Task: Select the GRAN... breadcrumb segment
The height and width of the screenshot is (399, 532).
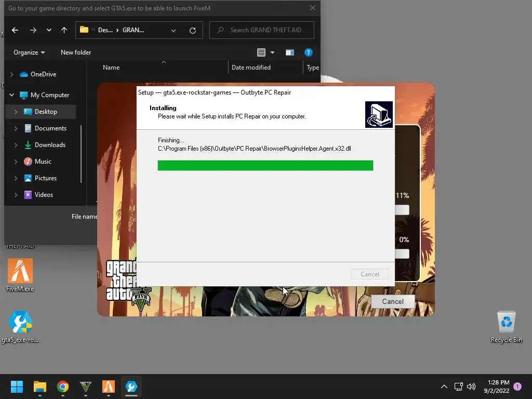Action: (133, 30)
